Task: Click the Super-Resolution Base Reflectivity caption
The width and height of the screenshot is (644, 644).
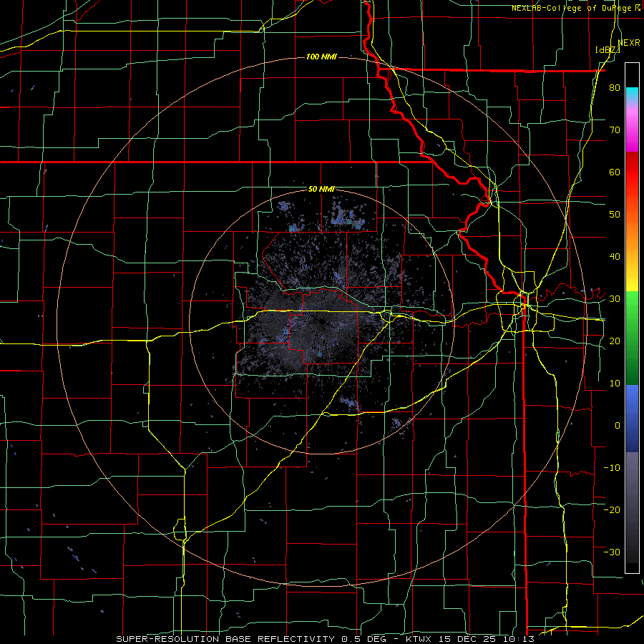Action: pos(325,639)
